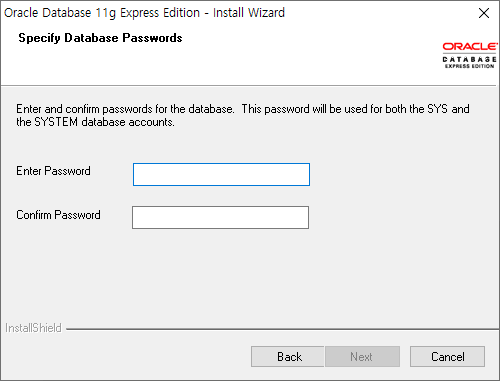Close the Install Wizard window
The image size is (500, 381).
484,13
